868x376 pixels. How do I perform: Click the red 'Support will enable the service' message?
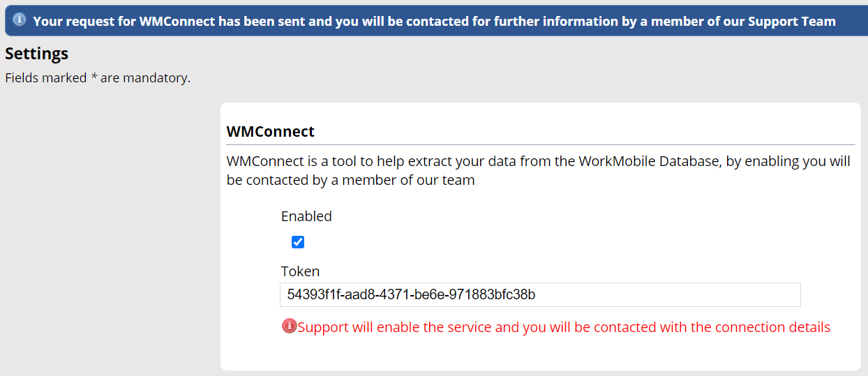coord(564,327)
